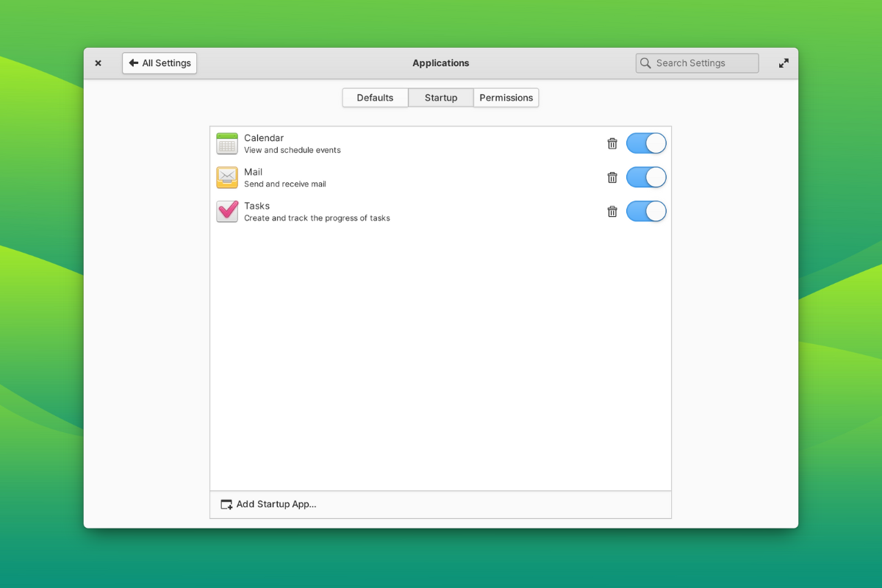This screenshot has width=882, height=588.
Task: Click the back arrow inside All Settings
Action: pyautogui.click(x=132, y=63)
